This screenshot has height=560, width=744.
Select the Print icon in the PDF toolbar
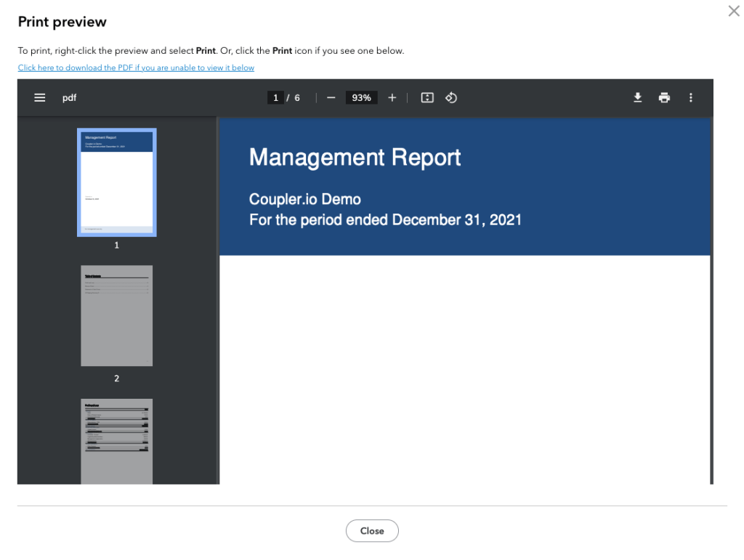pos(664,97)
